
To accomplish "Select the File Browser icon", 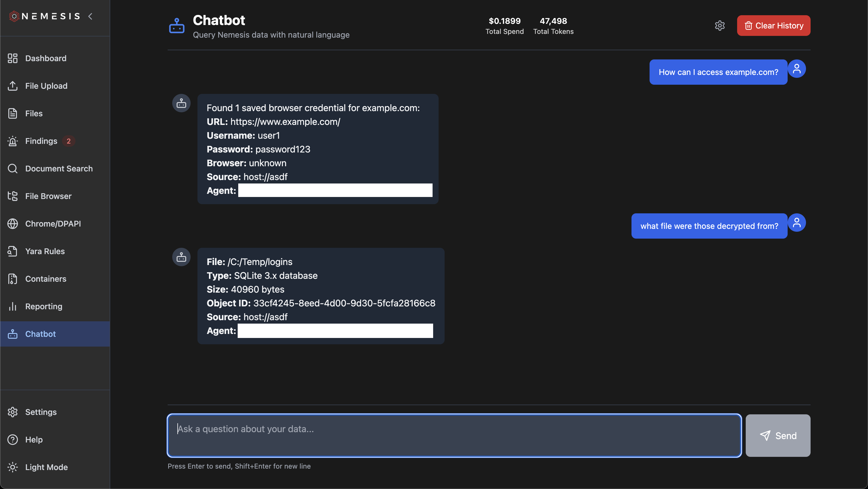I will (x=13, y=196).
